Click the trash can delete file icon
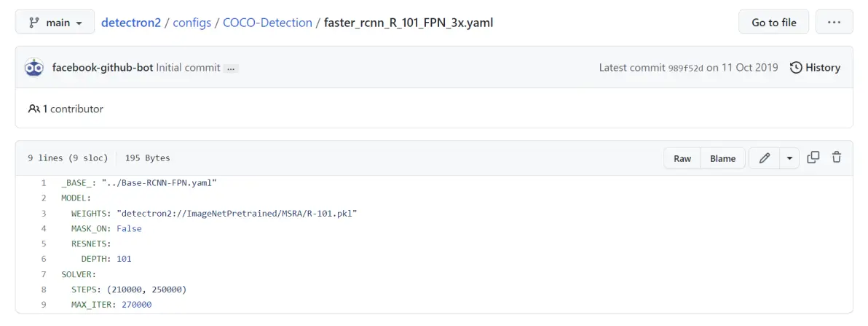868x326 pixels. (x=837, y=158)
